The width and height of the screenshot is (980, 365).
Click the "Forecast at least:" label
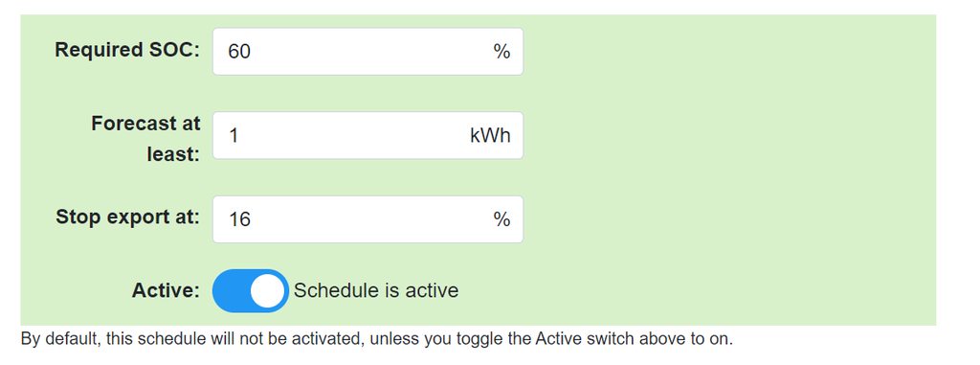point(146,139)
